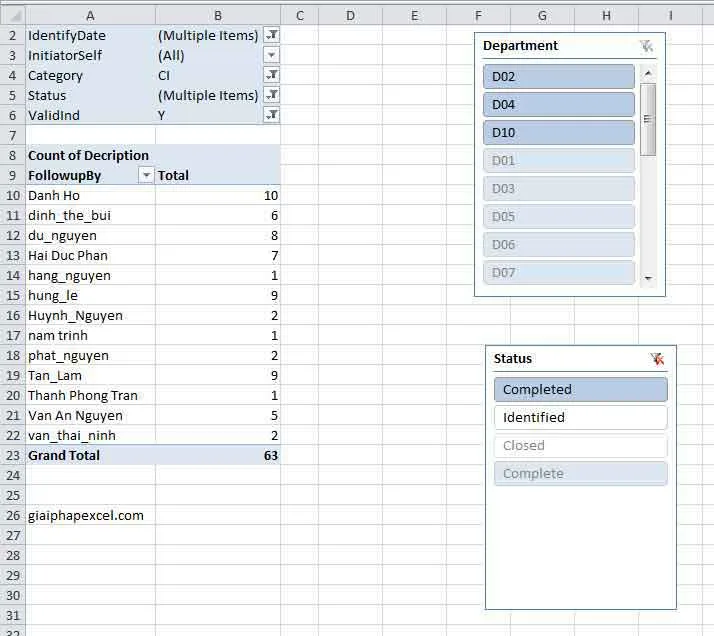
Task: Select the Danh Ho cell
Action: click(x=90, y=195)
